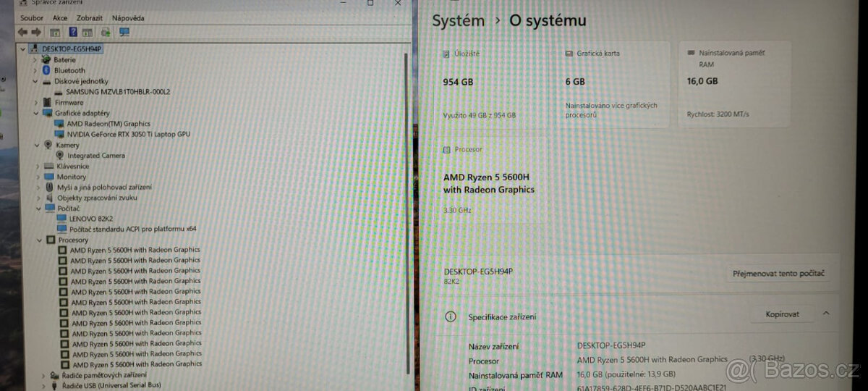The width and height of the screenshot is (868, 391).
Task: Click the computer icon beside LENOVO 82K2
Action: (61, 218)
